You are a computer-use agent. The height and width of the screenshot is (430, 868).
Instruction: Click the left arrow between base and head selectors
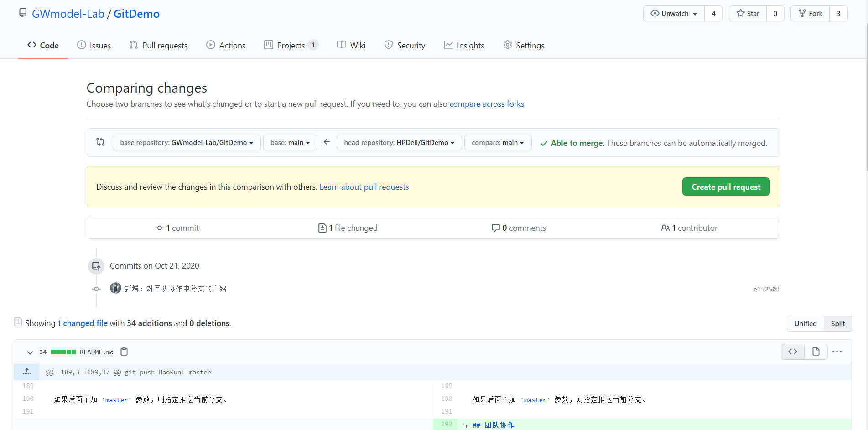(327, 142)
